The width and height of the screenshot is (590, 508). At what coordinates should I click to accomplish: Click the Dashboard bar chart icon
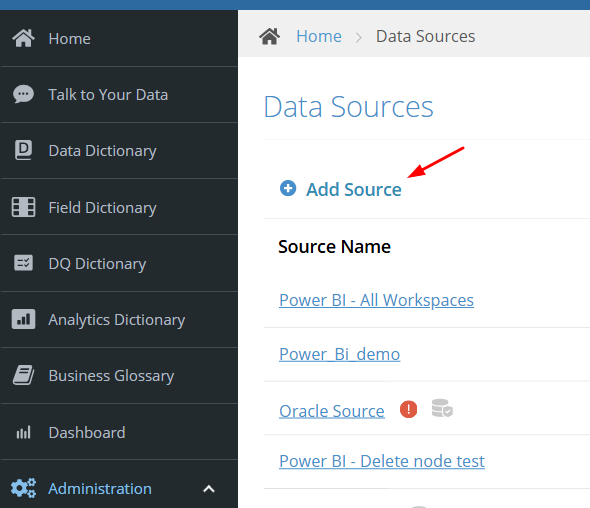[23, 432]
